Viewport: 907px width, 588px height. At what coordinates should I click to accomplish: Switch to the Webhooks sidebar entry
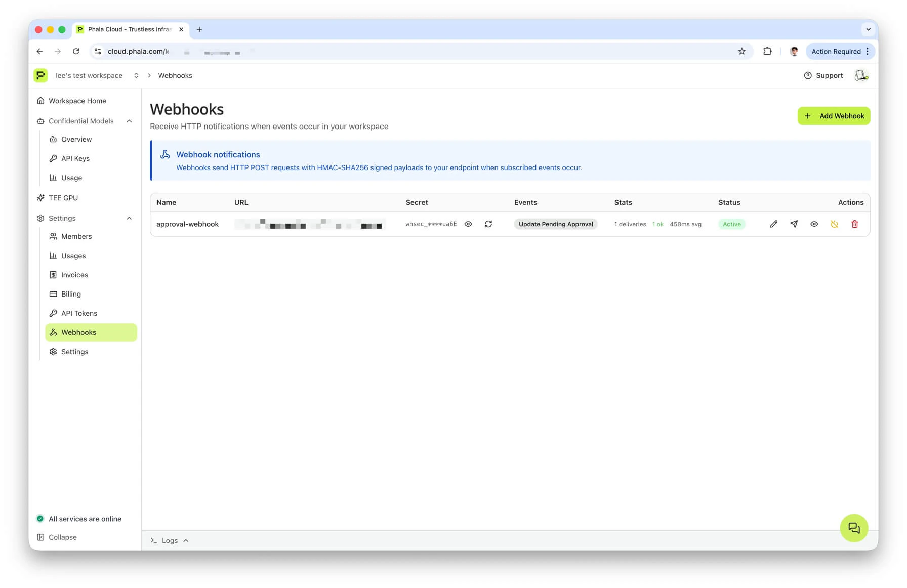point(79,332)
